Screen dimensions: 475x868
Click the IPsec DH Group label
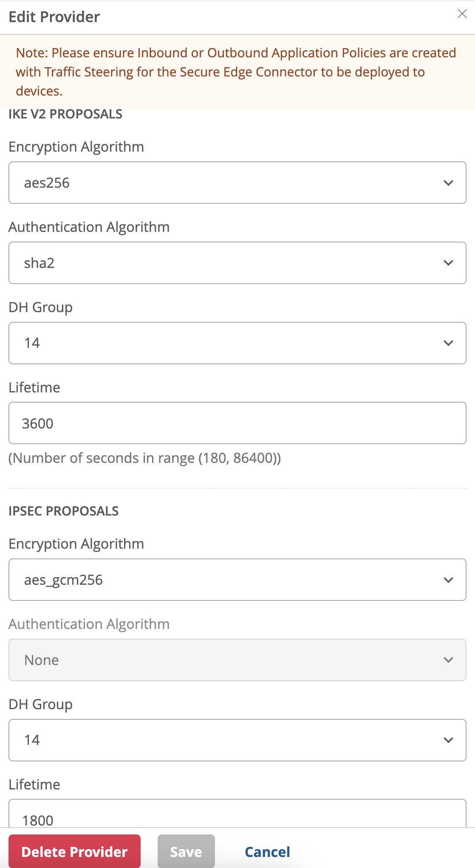point(41,705)
